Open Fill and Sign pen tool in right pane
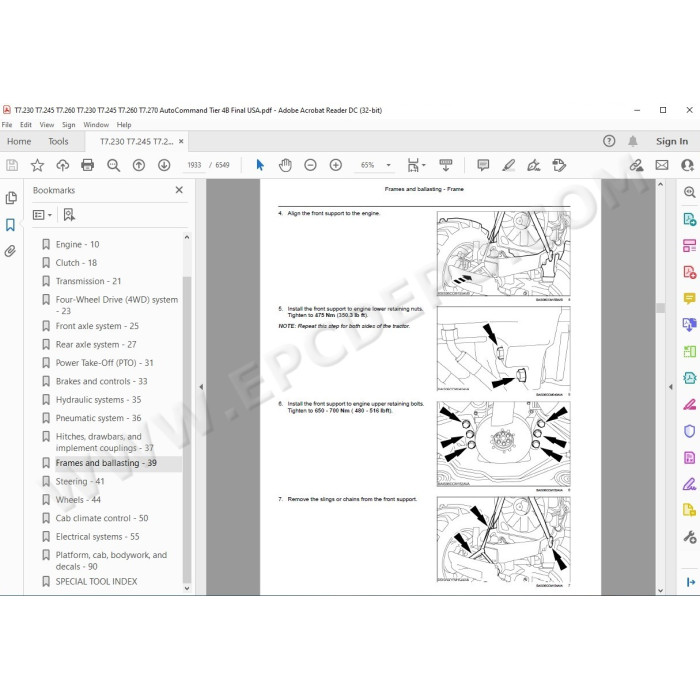Image resolution: width=700 pixels, height=700 pixels. pos(689,484)
